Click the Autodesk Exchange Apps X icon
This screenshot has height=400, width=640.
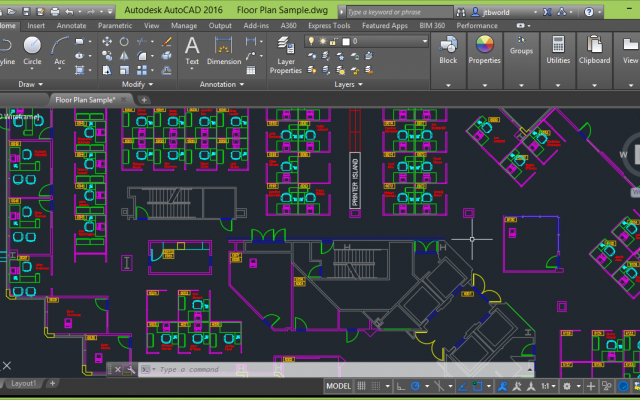547,12
